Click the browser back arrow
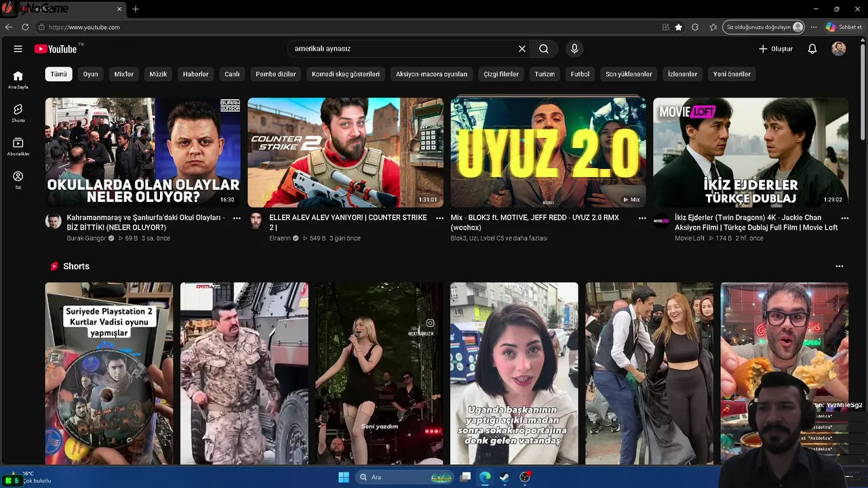The width and height of the screenshot is (868, 488). [x=9, y=27]
